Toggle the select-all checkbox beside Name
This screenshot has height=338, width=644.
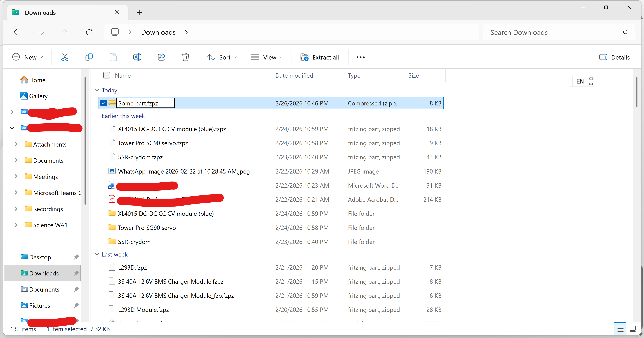tap(107, 75)
